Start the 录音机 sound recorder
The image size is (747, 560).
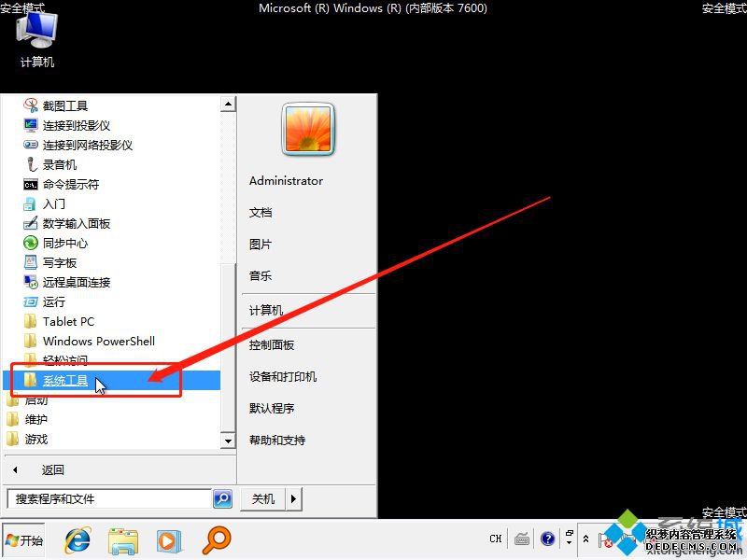pos(59,164)
